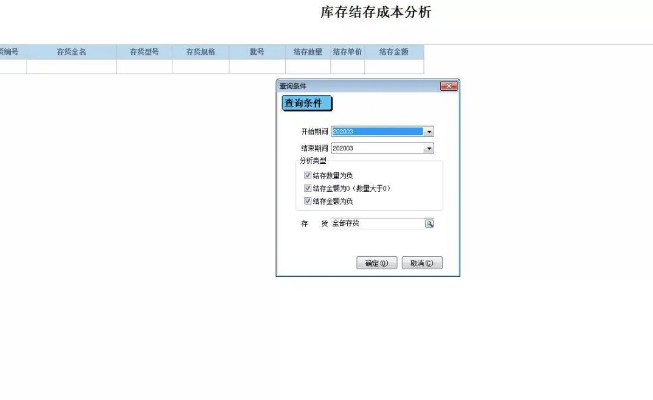This screenshot has width=653, height=400.
Task: Click the 结存金额 column header
Action: [x=394, y=52]
